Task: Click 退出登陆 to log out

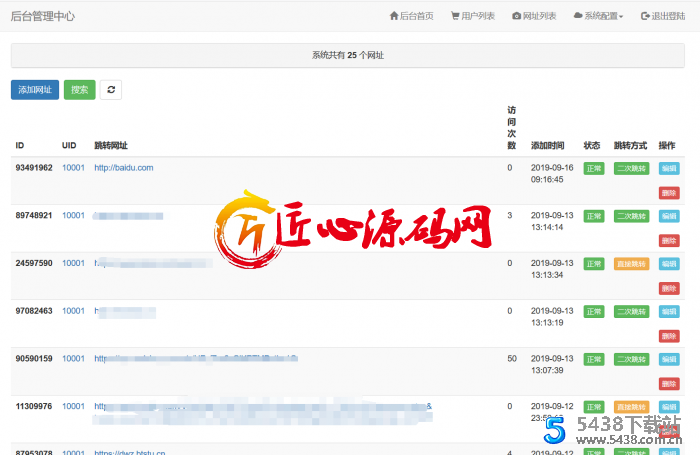Action: 662,16
